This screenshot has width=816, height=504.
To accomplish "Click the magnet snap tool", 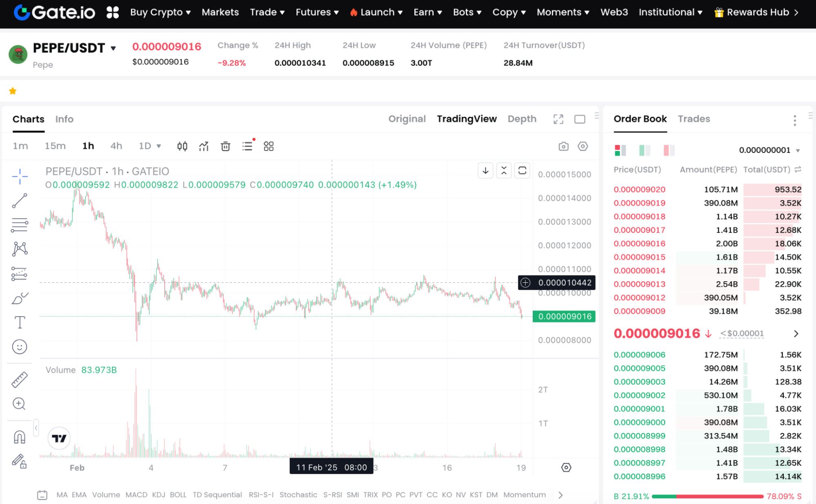I will coord(19,437).
